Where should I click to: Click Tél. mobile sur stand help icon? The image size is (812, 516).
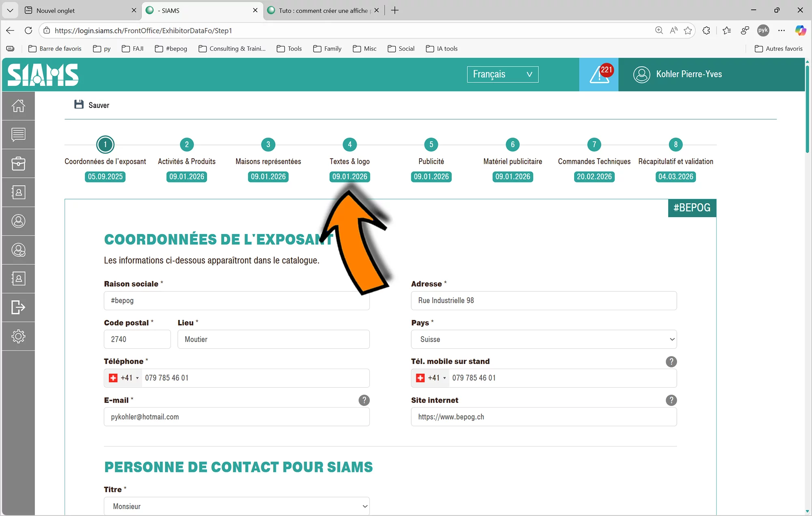671,361
